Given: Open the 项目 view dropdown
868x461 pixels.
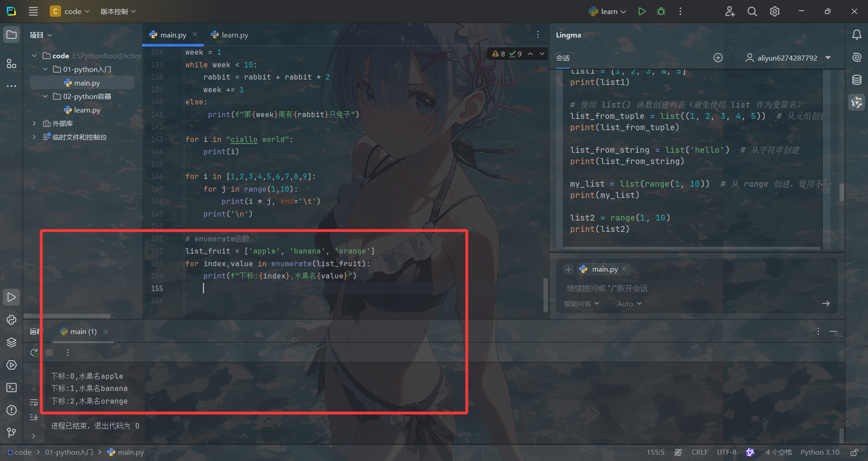Looking at the screenshot, I should [x=41, y=35].
